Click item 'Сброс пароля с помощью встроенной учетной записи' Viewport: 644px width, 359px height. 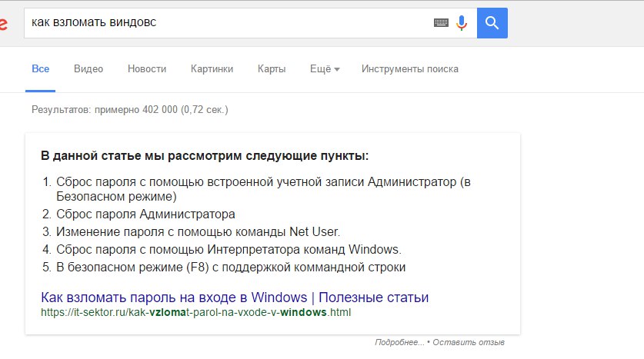263,189
